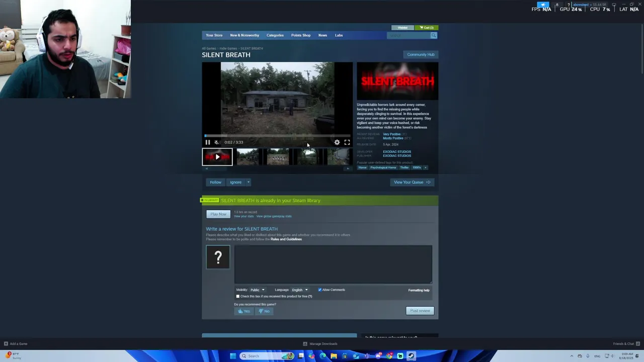This screenshot has width=644, height=362.
Task: Open Mostly Positive all reviews link
Action: [x=393, y=138]
